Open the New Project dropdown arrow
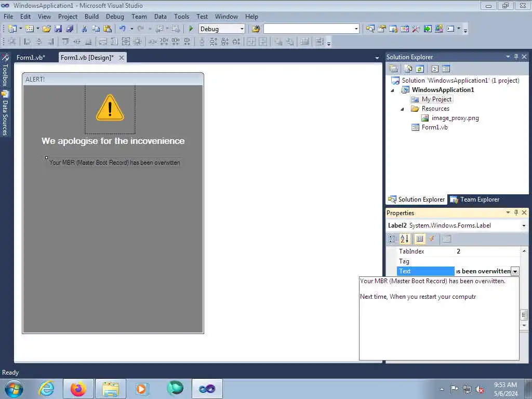Screen dimensions: 532x399 [20, 29]
